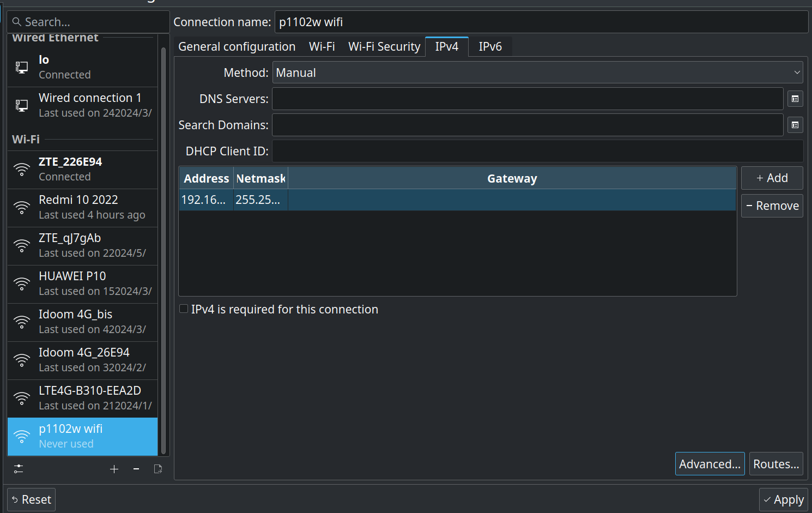The image size is (812, 513).
Task: Click the Address column header
Action: pos(206,178)
